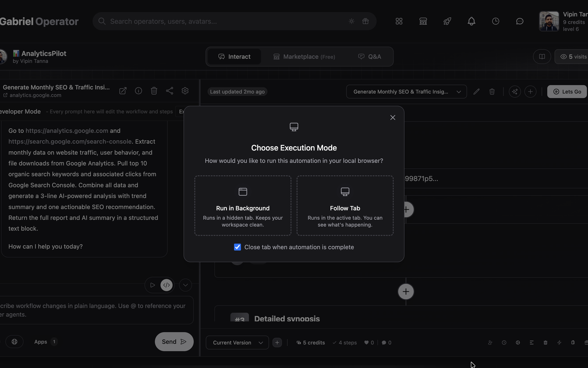The image size is (588, 368).
Task: Delete with trash icon beside workflow dropdown
Action: tap(492, 92)
